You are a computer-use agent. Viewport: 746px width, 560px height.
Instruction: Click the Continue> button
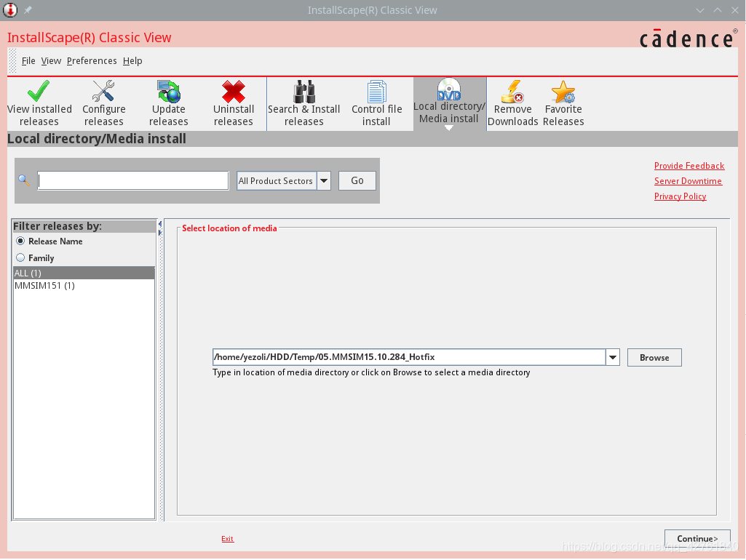(697, 538)
